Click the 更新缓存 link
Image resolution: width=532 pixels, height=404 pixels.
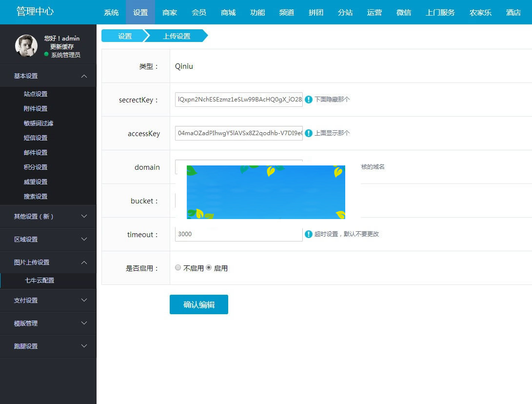pos(62,46)
